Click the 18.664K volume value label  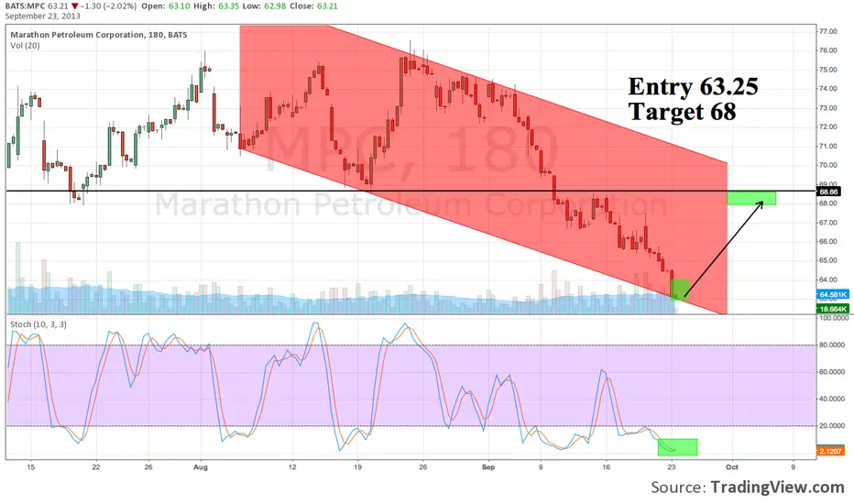(833, 309)
